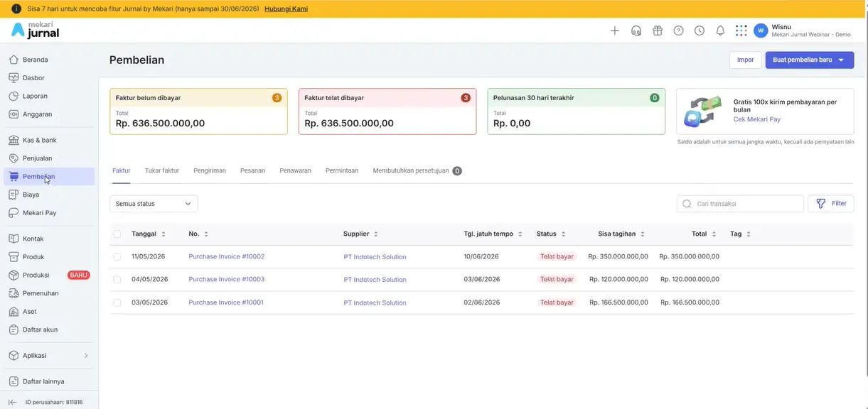868x409 pixels.
Task: Focus the Cari transaksi search field
Action: click(x=740, y=204)
